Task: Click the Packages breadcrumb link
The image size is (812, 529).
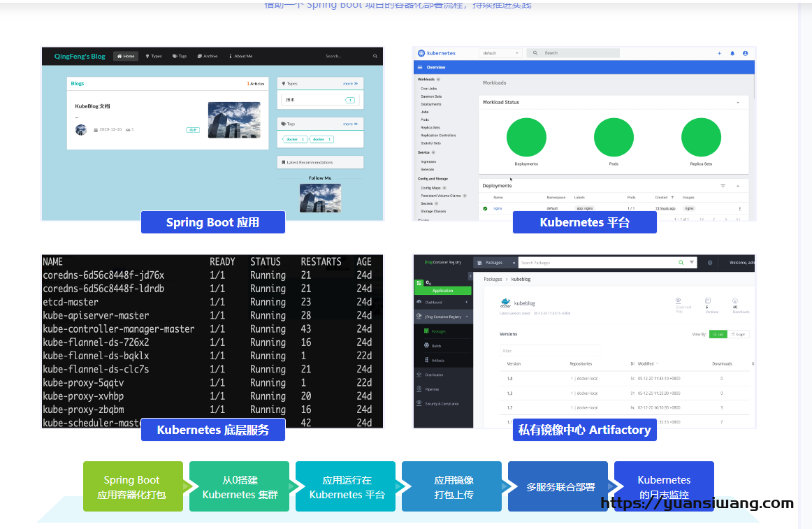Action: click(x=493, y=280)
